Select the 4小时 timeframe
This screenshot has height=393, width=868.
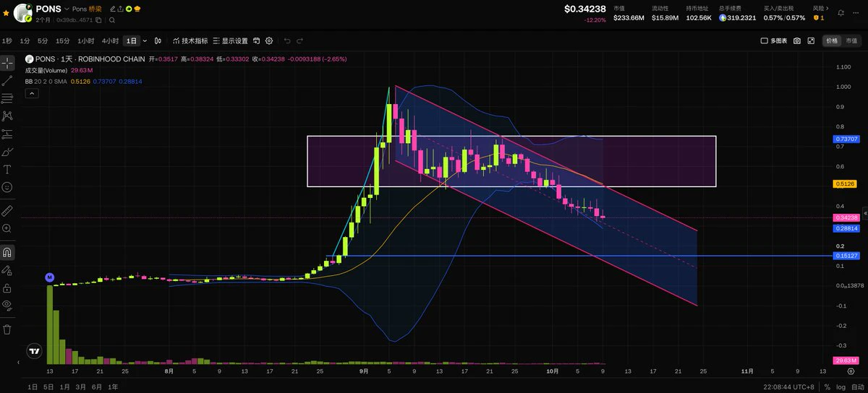(x=110, y=41)
